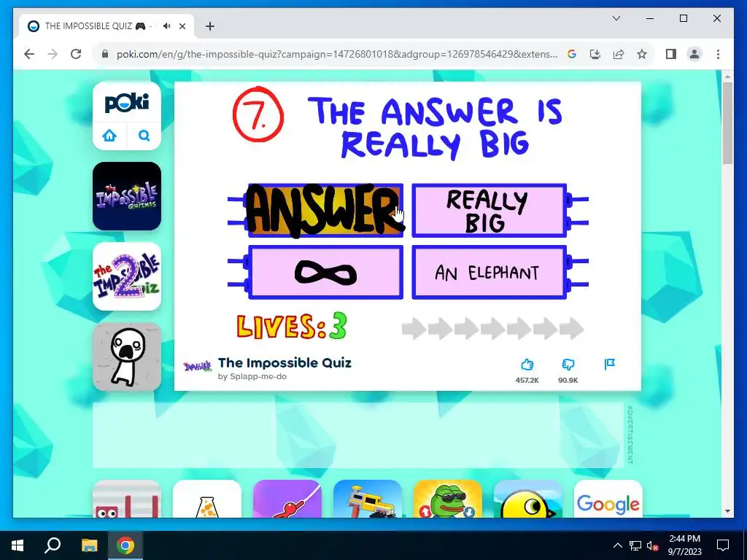The width and height of the screenshot is (747, 560).
Task: Choose the infinity symbol option
Action: (x=325, y=272)
